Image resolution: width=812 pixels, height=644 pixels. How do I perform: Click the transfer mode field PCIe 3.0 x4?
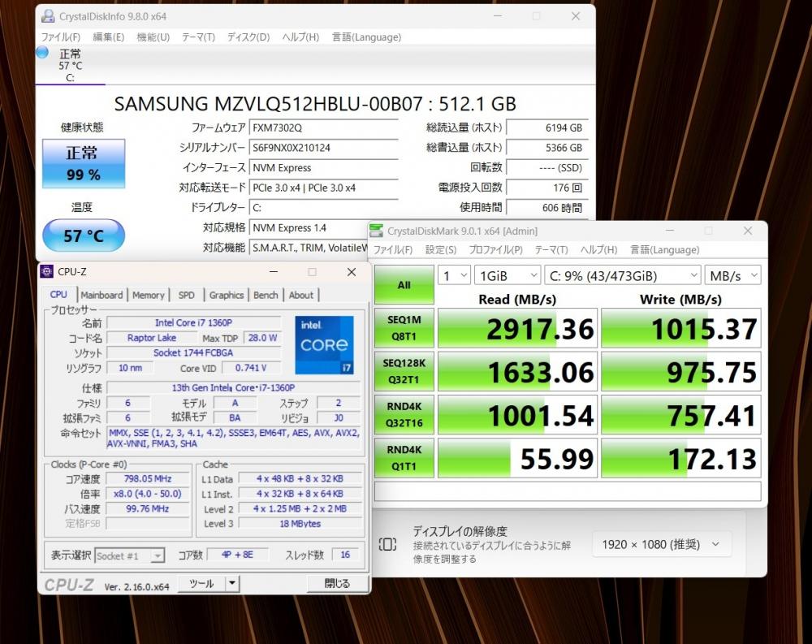(x=324, y=188)
